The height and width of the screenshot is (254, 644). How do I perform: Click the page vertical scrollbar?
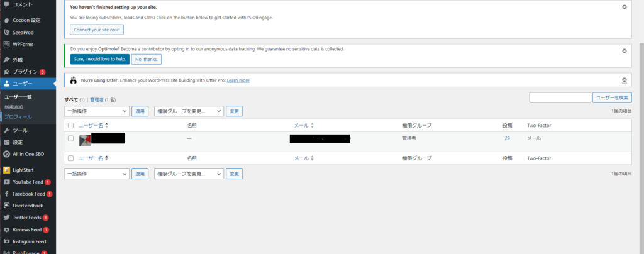[x=641, y=148]
